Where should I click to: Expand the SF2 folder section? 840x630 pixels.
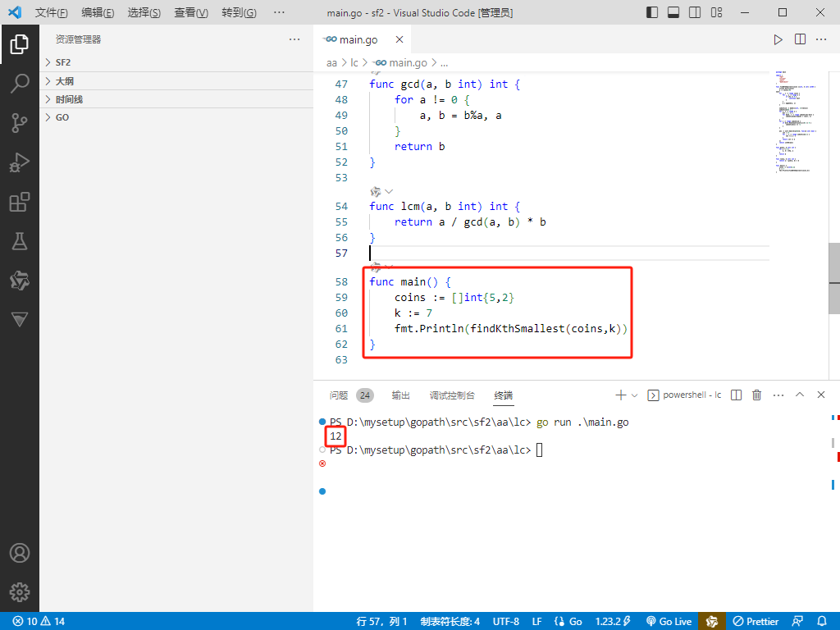(176, 62)
